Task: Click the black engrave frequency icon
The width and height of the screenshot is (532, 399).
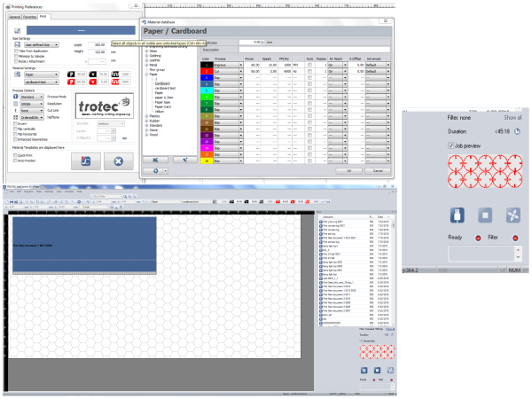Action: click(115, 74)
